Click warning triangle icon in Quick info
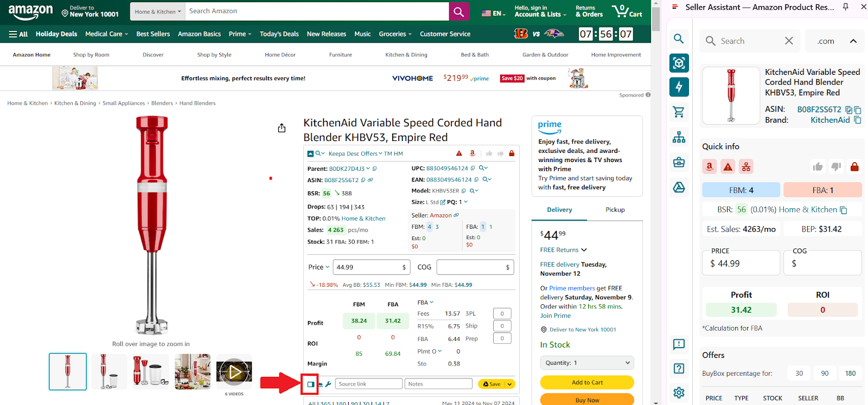Viewport: 868px width, 405px height. 728,167
